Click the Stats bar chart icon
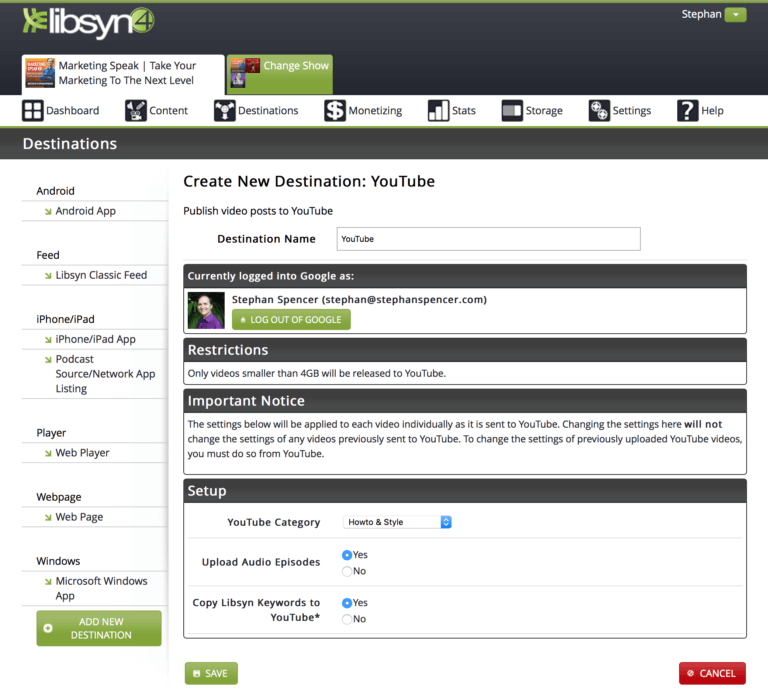This screenshot has height=699, width=768. (x=438, y=111)
